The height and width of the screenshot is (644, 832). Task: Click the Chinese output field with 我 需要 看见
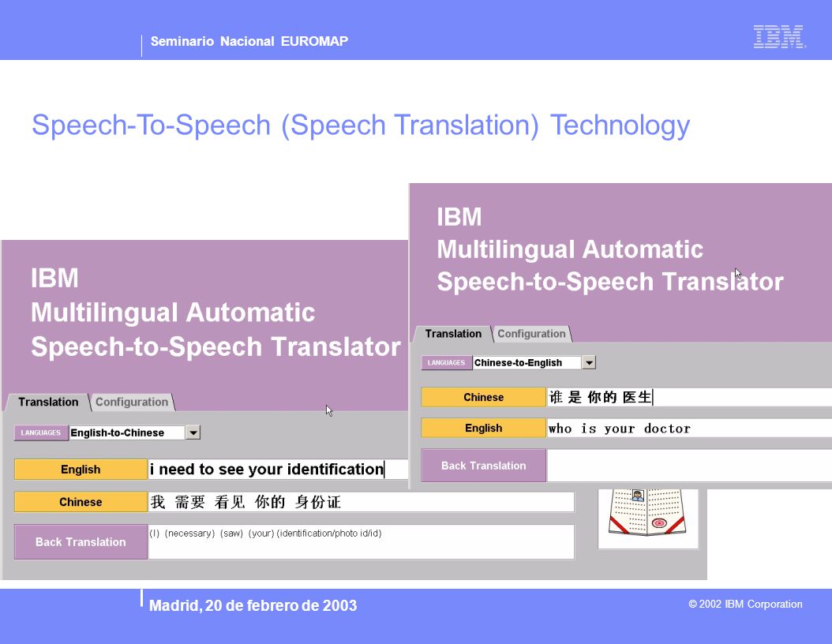[361, 502]
